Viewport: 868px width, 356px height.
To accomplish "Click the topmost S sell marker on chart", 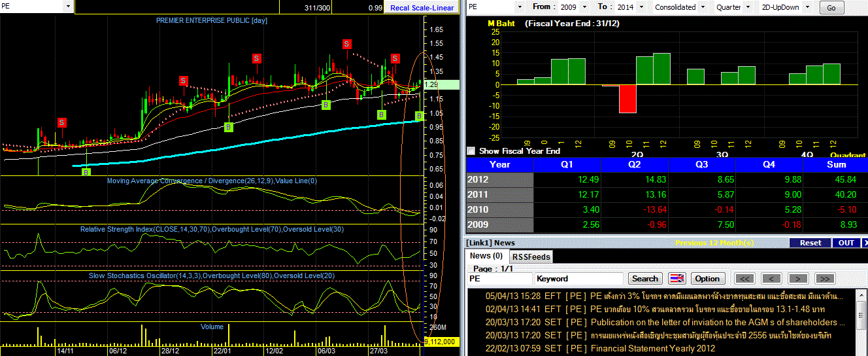I will (x=347, y=44).
